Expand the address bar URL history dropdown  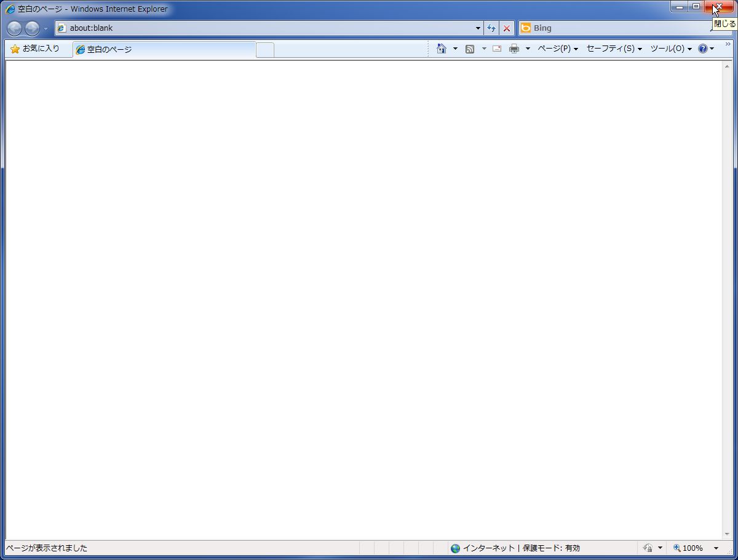point(478,28)
